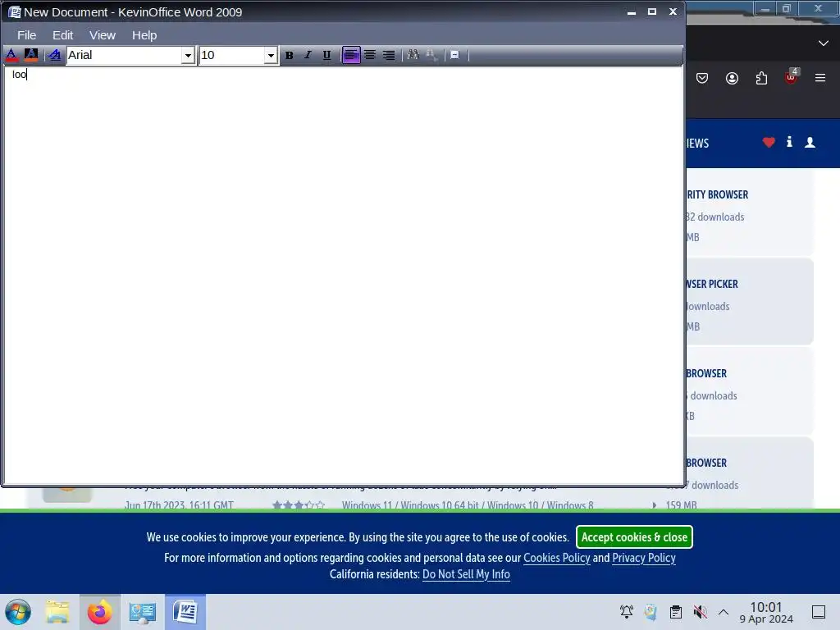The width and height of the screenshot is (840, 630).
Task: Open the font dialog icon
Action: click(55, 55)
